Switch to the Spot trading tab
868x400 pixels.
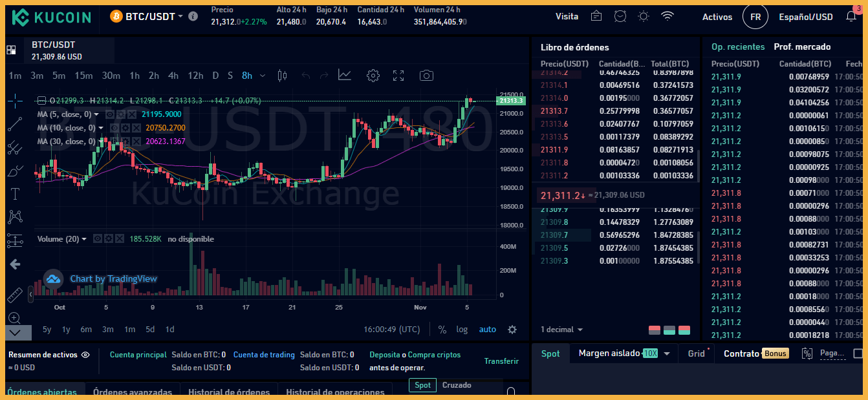[x=550, y=353]
